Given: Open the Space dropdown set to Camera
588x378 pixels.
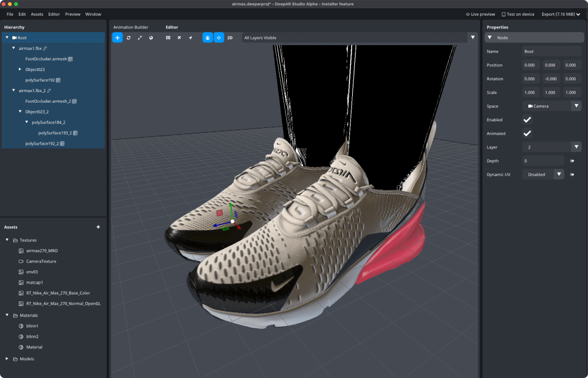Looking at the screenshot, I should [552, 106].
